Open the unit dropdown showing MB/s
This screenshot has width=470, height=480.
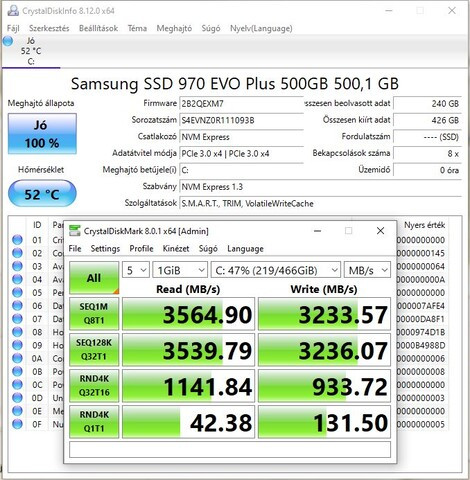point(367,270)
